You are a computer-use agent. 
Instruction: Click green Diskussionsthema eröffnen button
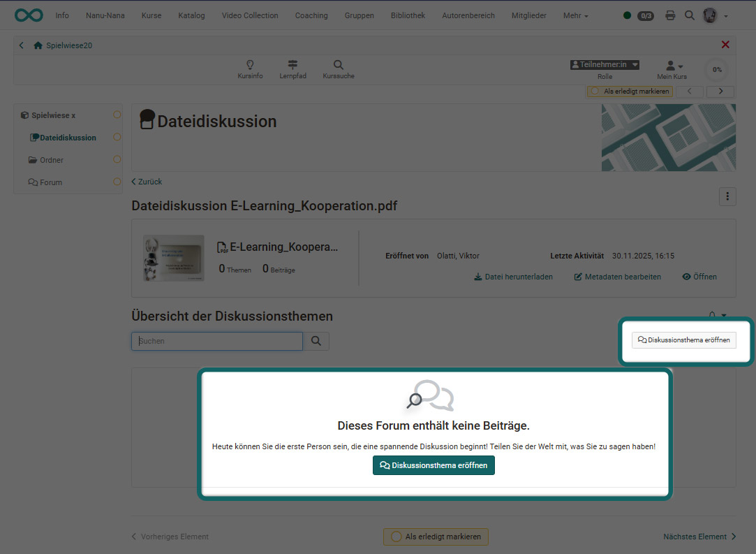433,465
